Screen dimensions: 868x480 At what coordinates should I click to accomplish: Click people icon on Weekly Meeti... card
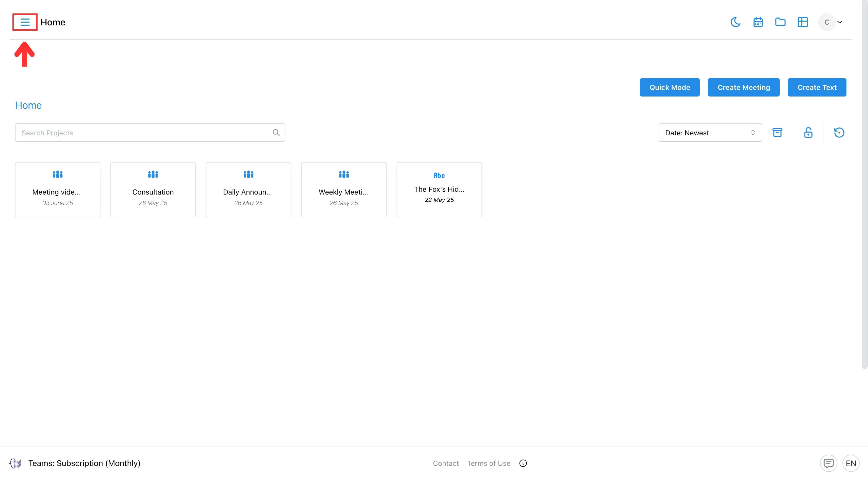[x=344, y=174]
